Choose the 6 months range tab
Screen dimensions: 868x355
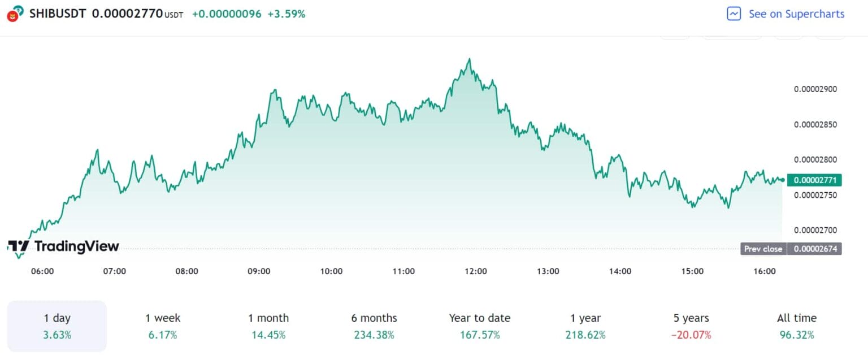pos(374,326)
